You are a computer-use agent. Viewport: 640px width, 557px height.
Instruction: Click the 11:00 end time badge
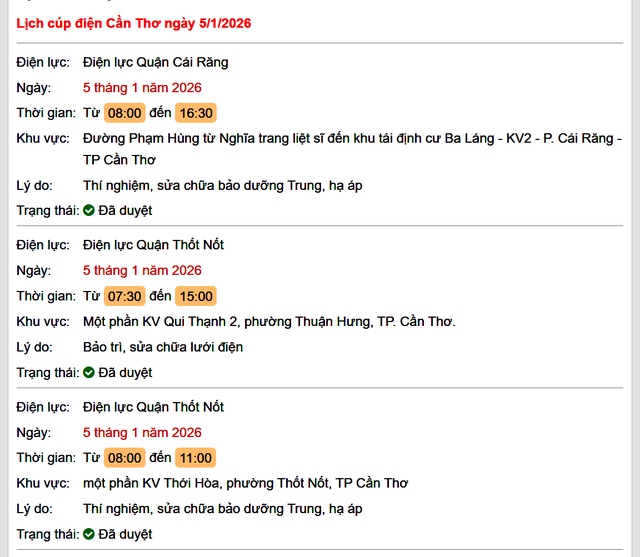195,458
